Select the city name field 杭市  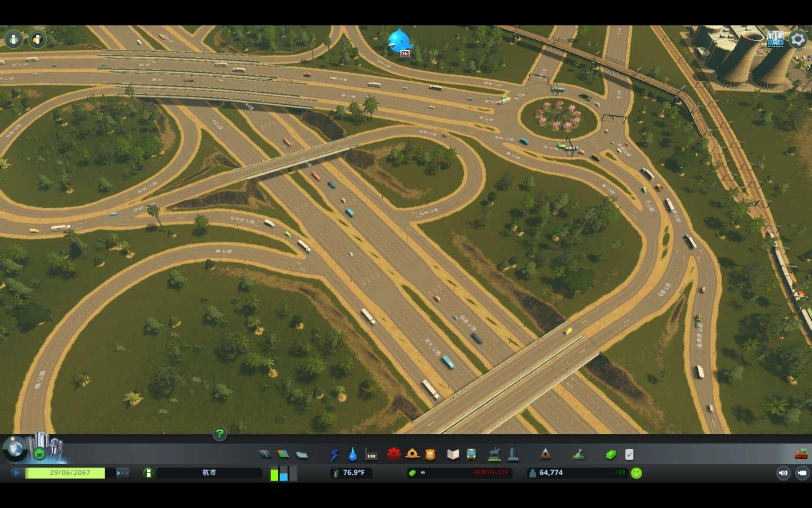(x=209, y=473)
